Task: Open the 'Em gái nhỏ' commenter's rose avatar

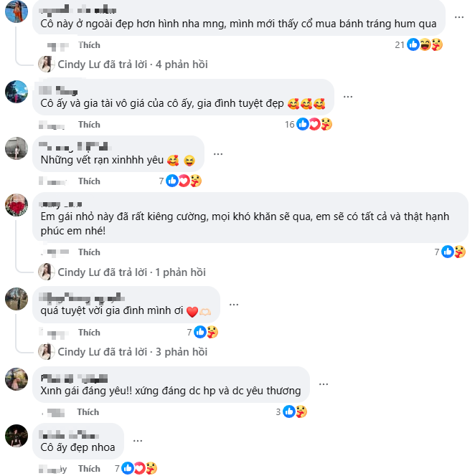Action: [x=17, y=205]
